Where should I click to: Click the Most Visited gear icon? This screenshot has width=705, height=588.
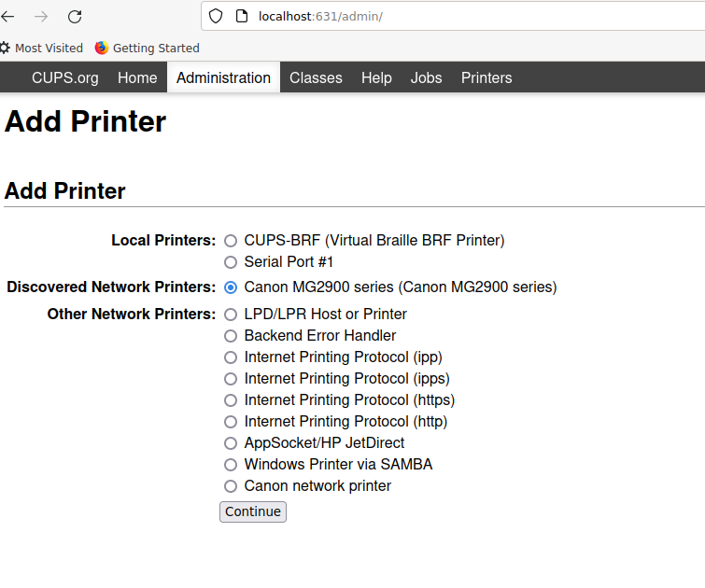click(x=5, y=48)
